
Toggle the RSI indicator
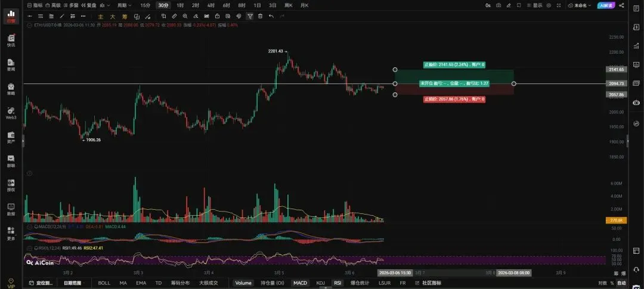(337, 283)
